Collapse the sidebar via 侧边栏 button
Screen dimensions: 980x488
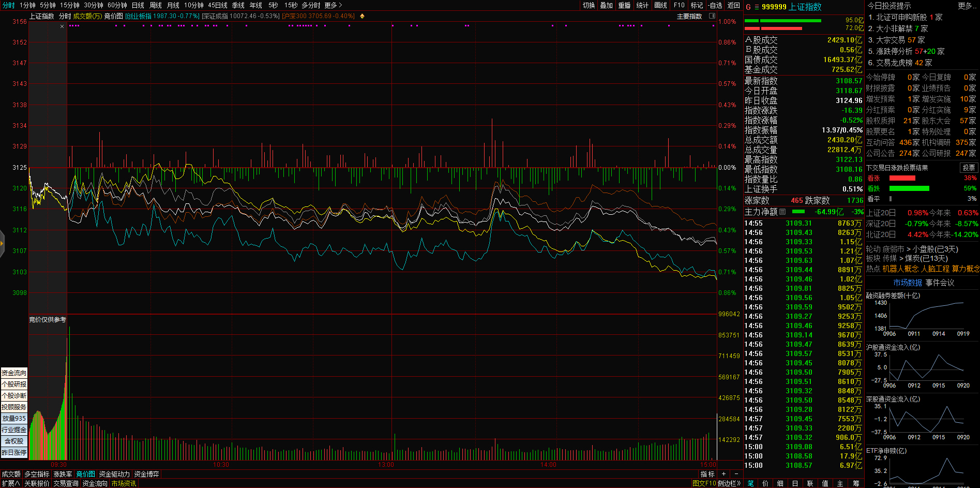(x=729, y=483)
